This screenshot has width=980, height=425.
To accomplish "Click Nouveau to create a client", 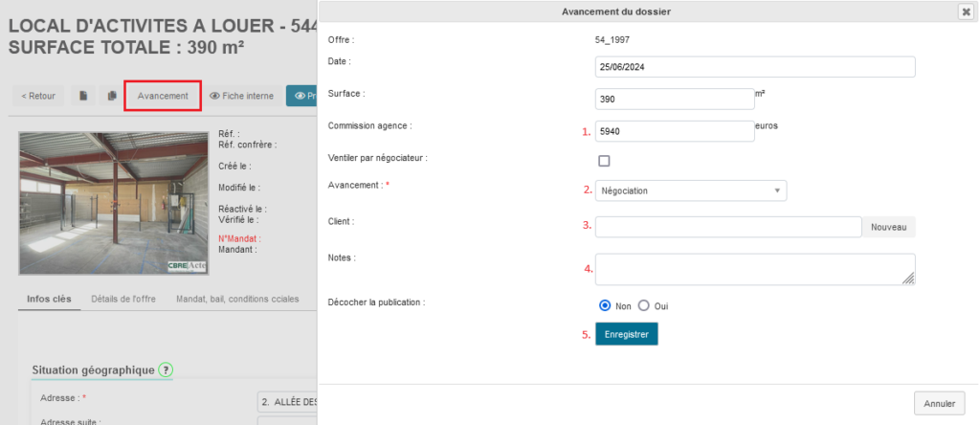I will pyautogui.click(x=888, y=227).
